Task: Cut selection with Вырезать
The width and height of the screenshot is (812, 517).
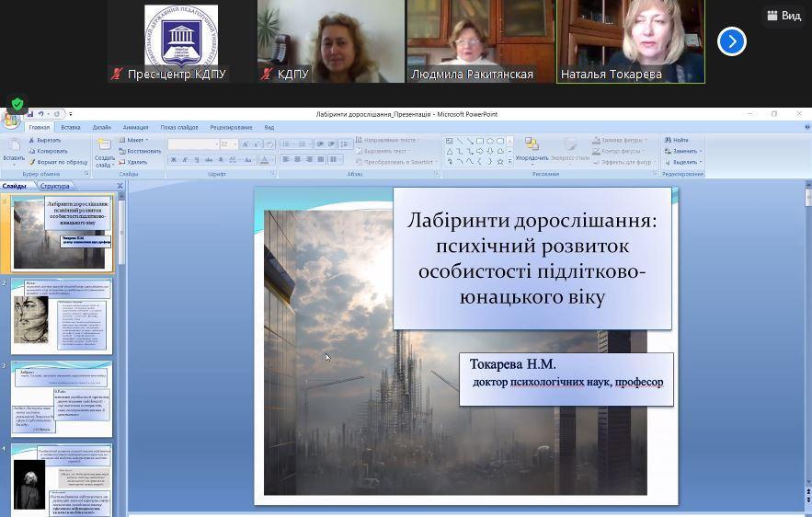Action: click(x=48, y=140)
